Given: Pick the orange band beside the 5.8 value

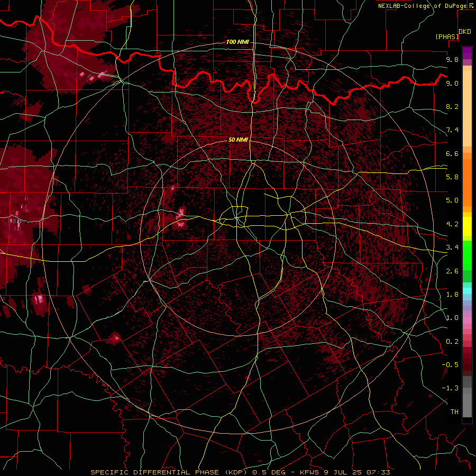Looking at the screenshot, I should (467, 182).
